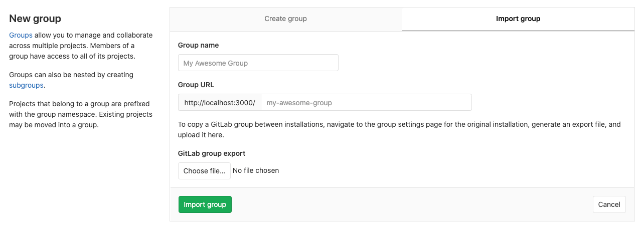The height and width of the screenshot is (230, 644).
Task: Click the my-awesome-group URL slug field
Action: point(366,103)
